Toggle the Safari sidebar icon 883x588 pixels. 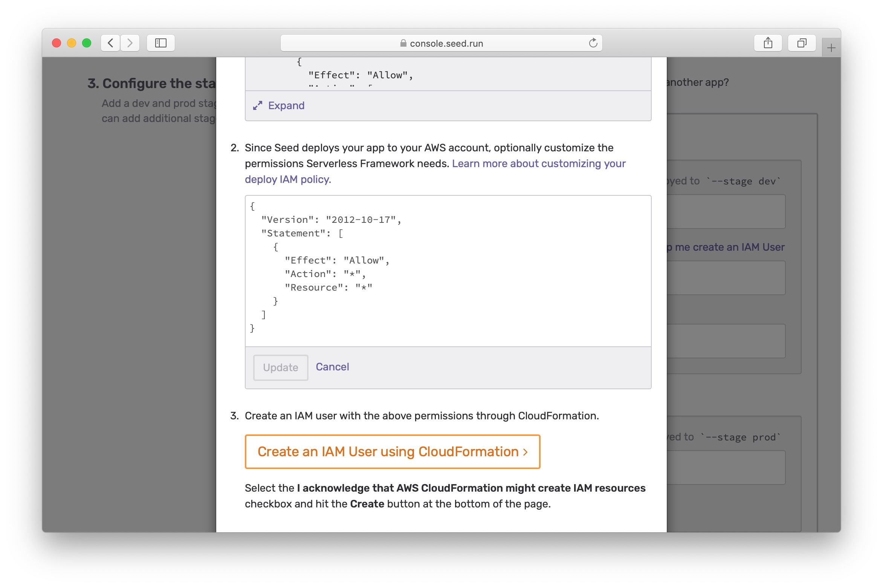coord(161,43)
